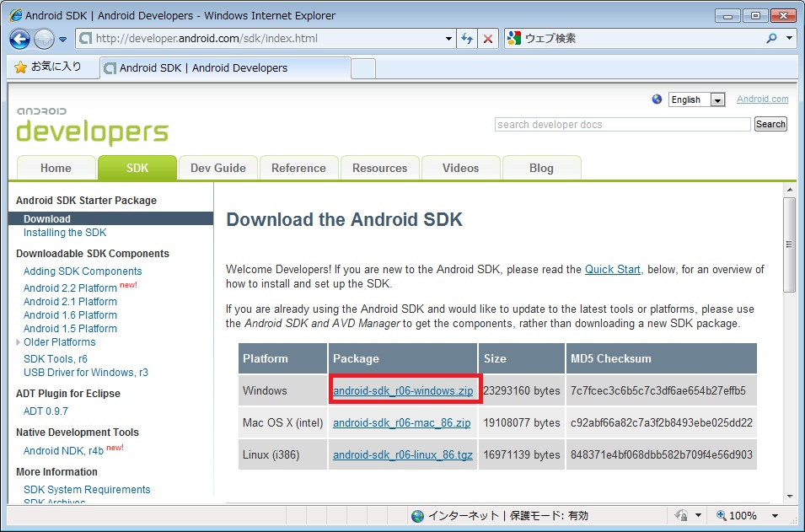The height and width of the screenshot is (532, 805).
Task: Go back with the browser Back arrow
Action: click(x=19, y=39)
